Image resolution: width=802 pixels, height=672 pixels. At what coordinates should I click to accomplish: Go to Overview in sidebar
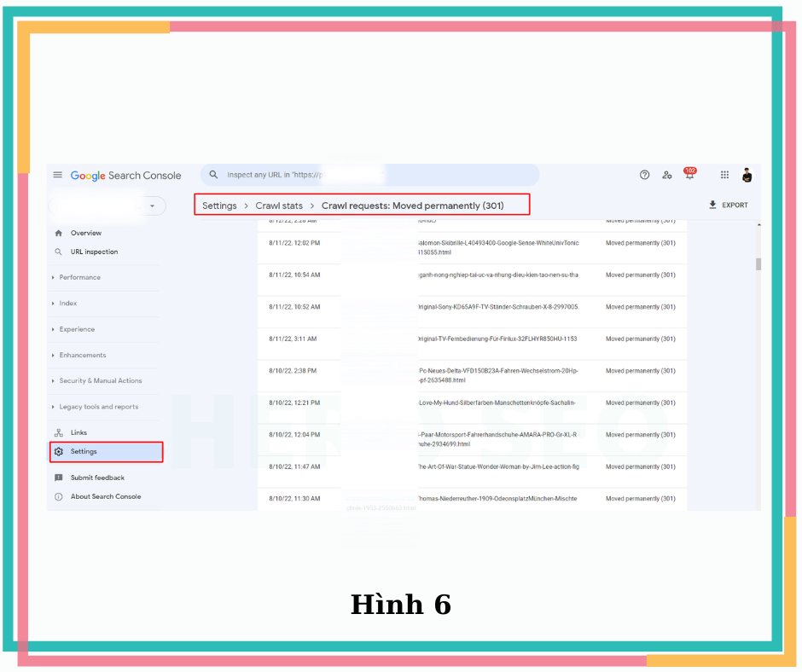coord(86,233)
